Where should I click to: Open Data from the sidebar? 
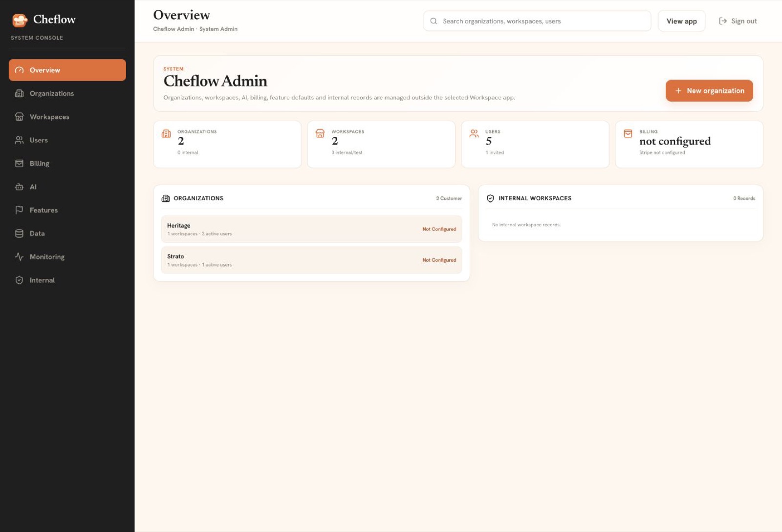pyautogui.click(x=67, y=234)
